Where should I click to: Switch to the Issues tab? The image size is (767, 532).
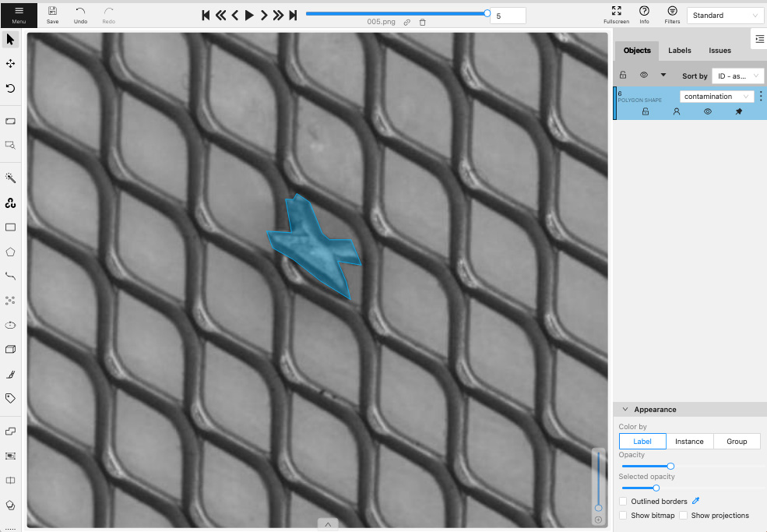pos(720,51)
